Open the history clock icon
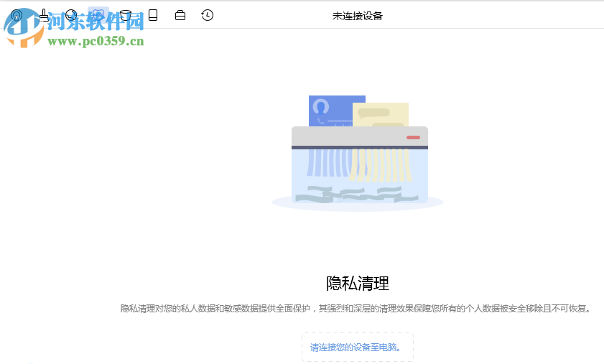 tap(208, 15)
